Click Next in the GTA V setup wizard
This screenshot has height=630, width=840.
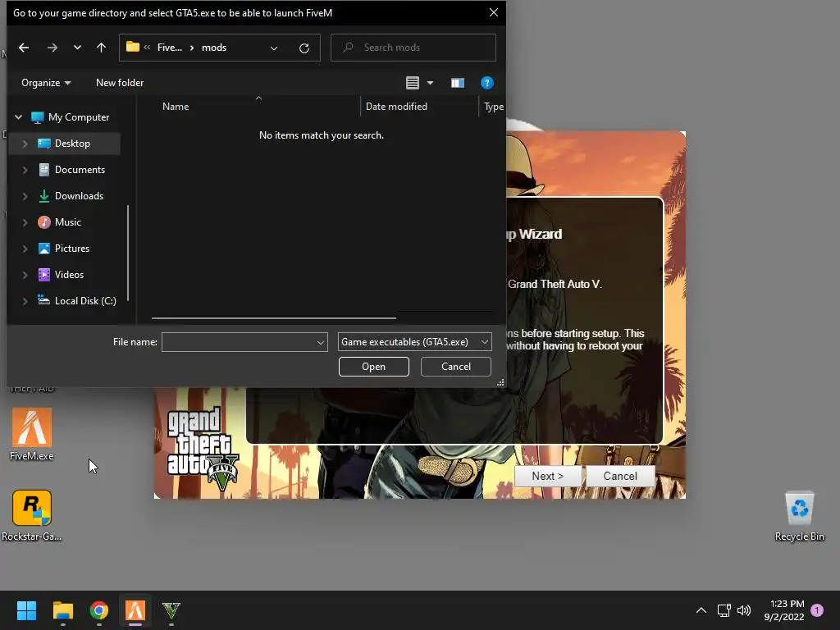pos(547,477)
